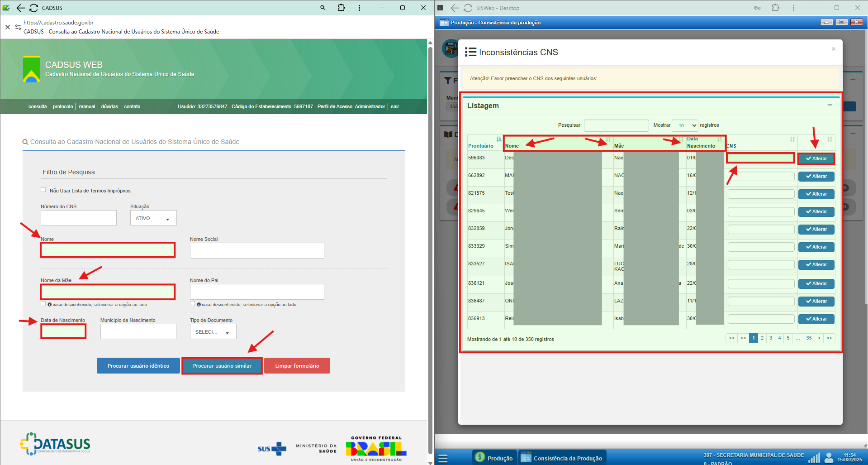This screenshot has height=465, width=868.
Task: Open the 'protocolo' menu item
Action: tap(63, 106)
